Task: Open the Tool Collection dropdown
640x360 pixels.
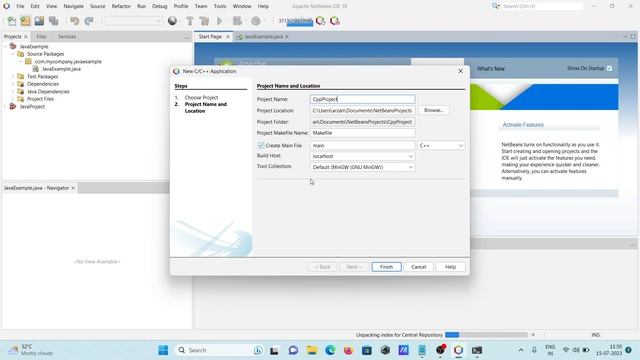Action: (x=362, y=167)
